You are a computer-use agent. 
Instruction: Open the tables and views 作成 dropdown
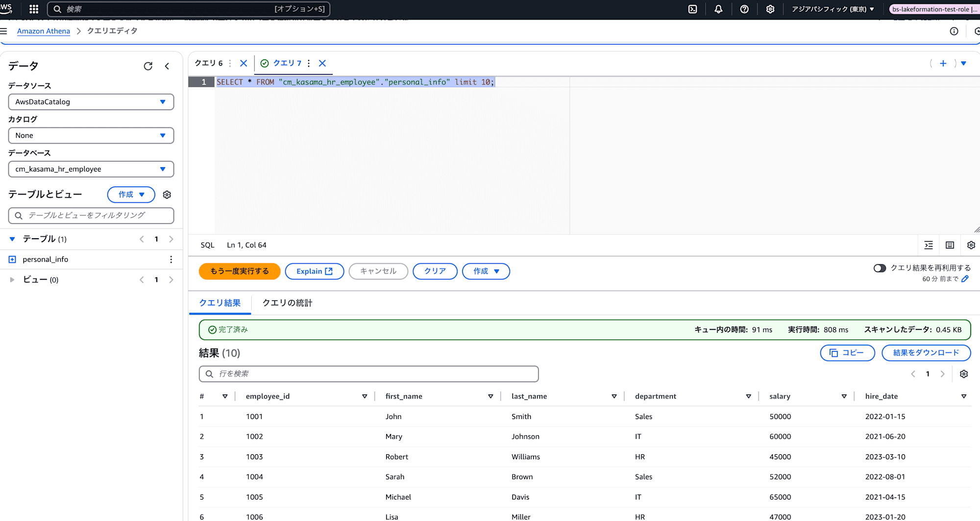(x=131, y=195)
